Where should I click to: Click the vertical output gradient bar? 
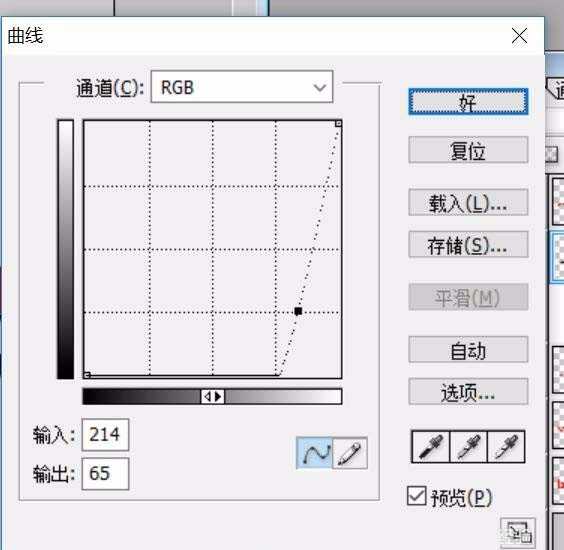coord(65,249)
